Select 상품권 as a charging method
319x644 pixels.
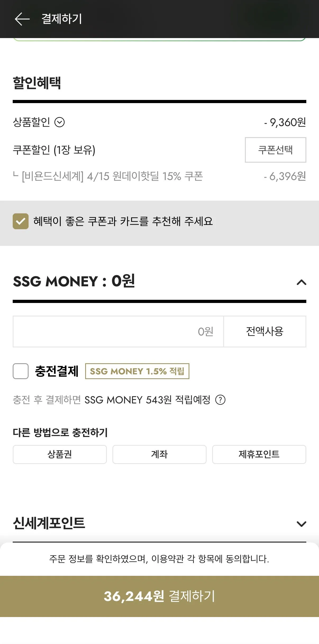(x=59, y=454)
